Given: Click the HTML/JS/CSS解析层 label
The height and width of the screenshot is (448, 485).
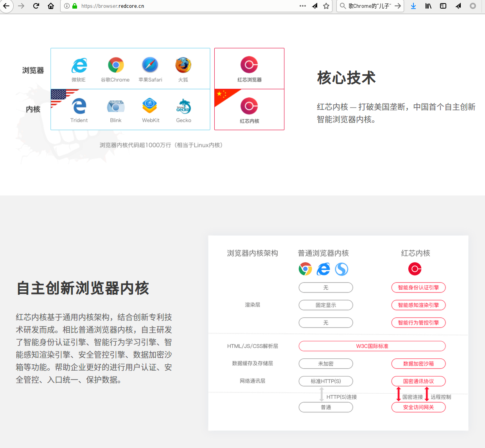Looking at the screenshot, I should (253, 346).
